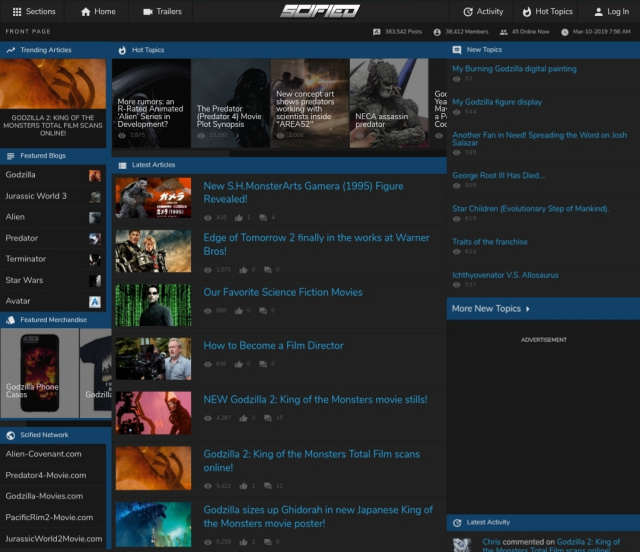The height and width of the screenshot is (552, 640).
Task: Open the AREA52 predators concept art topic
Action: tap(310, 103)
